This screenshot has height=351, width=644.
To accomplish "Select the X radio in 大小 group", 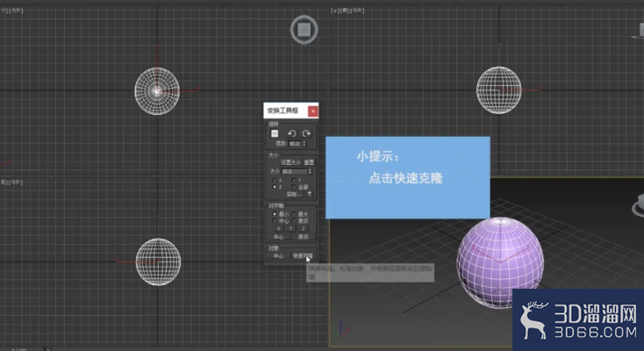I will [275, 180].
